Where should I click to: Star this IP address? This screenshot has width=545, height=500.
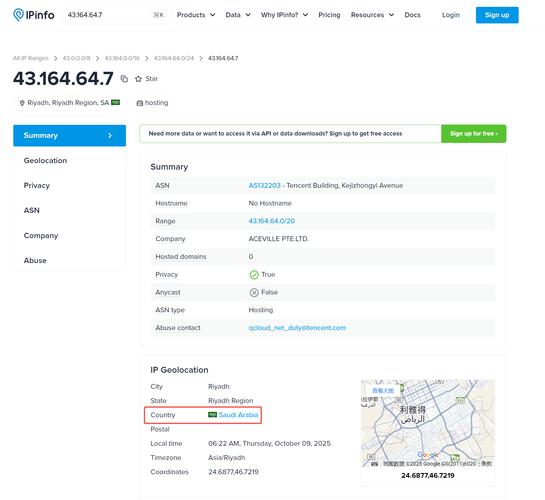(146, 79)
